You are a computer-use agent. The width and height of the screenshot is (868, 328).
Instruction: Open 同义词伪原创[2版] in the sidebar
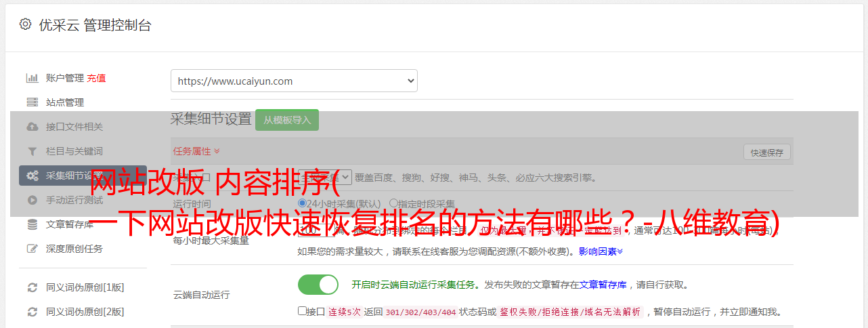coord(85,312)
